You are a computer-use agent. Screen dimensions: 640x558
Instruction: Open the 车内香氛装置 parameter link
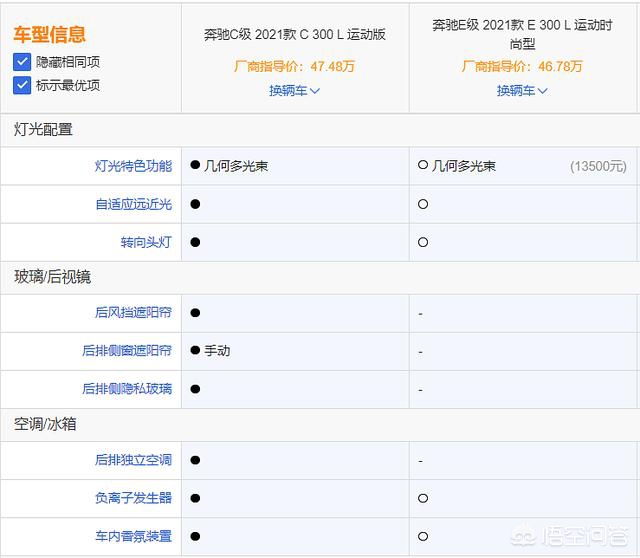click(x=133, y=536)
